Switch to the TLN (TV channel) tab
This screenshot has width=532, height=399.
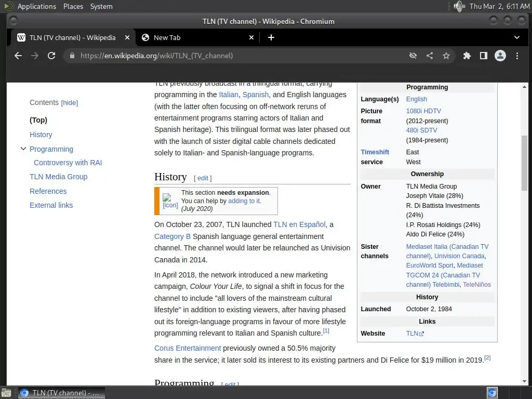pos(73,37)
